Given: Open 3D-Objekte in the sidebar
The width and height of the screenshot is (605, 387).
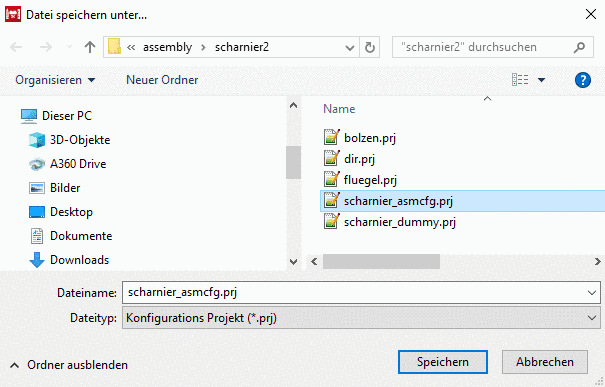Looking at the screenshot, I should click(80, 140).
